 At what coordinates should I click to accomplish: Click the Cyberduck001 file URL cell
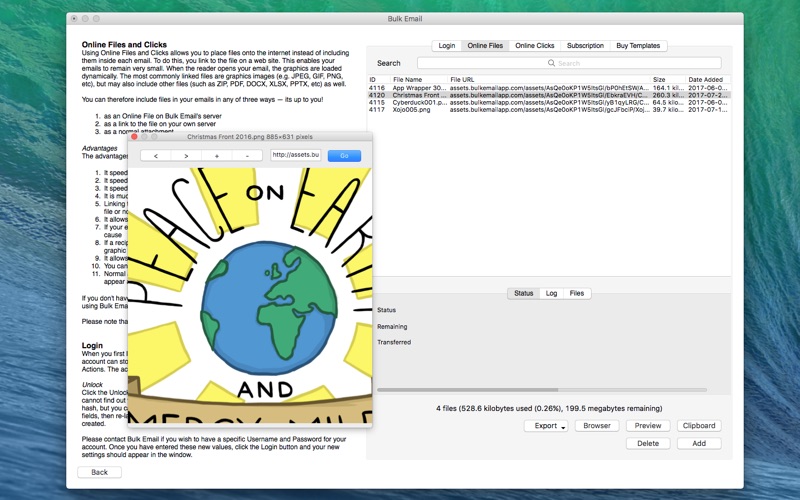[x=549, y=102]
